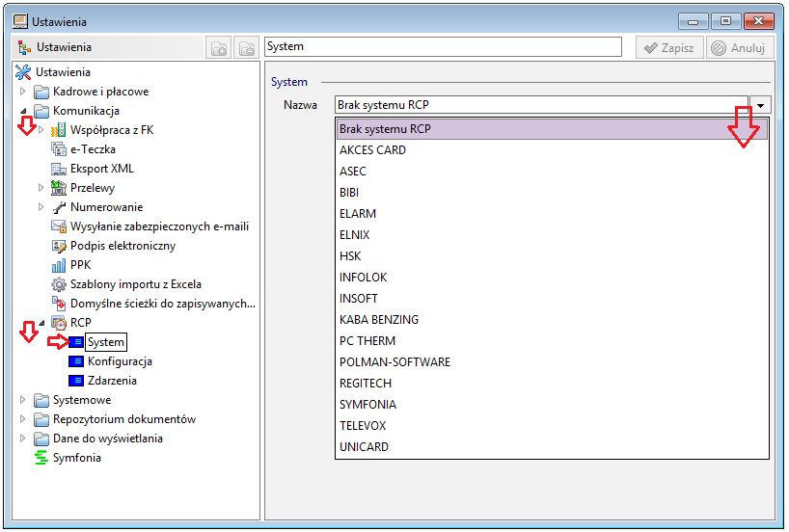Click the Szablony importu z Excela gear icon
Viewport: 789px width, 532px height.
59,284
